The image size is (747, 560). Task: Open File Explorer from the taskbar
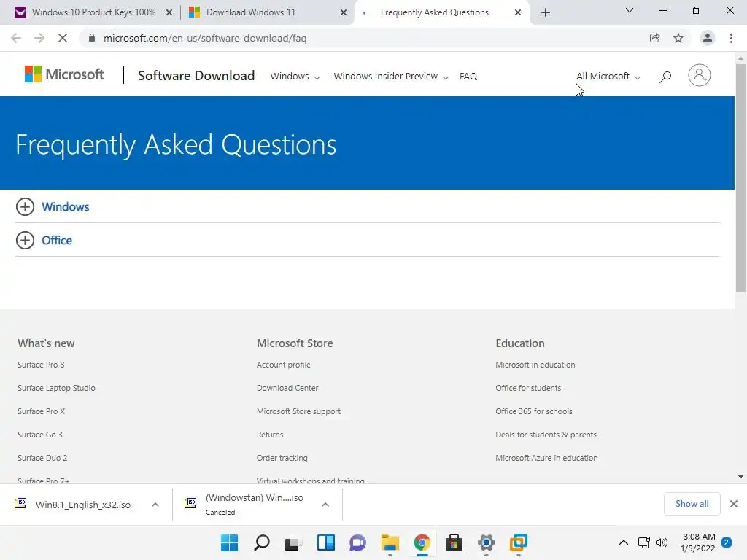pyautogui.click(x=390, y=542)
